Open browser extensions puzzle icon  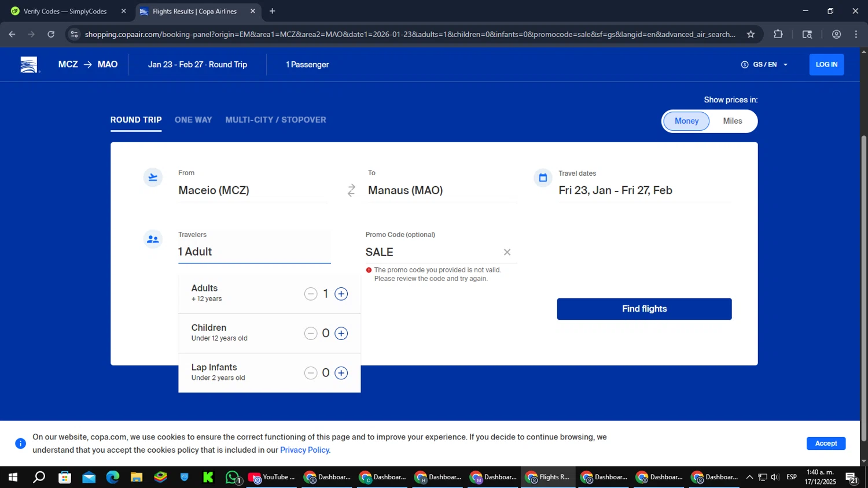coord(778,34)
